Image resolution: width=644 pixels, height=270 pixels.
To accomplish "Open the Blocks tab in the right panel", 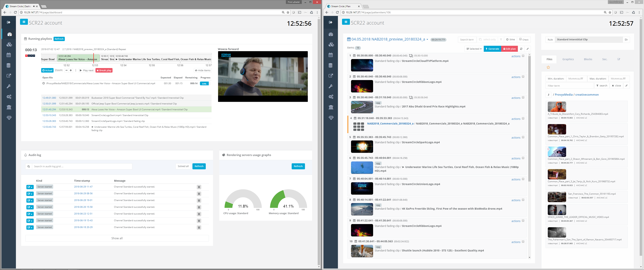I will click(588, 59).
